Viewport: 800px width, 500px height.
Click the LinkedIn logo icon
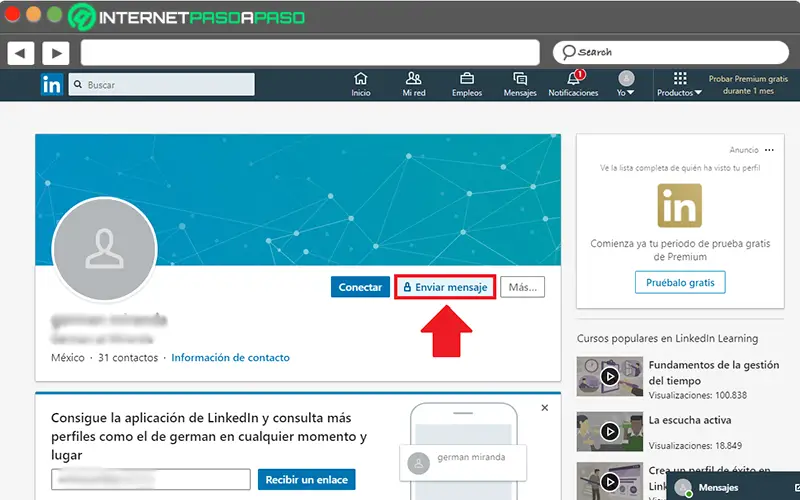pos(52,85)
